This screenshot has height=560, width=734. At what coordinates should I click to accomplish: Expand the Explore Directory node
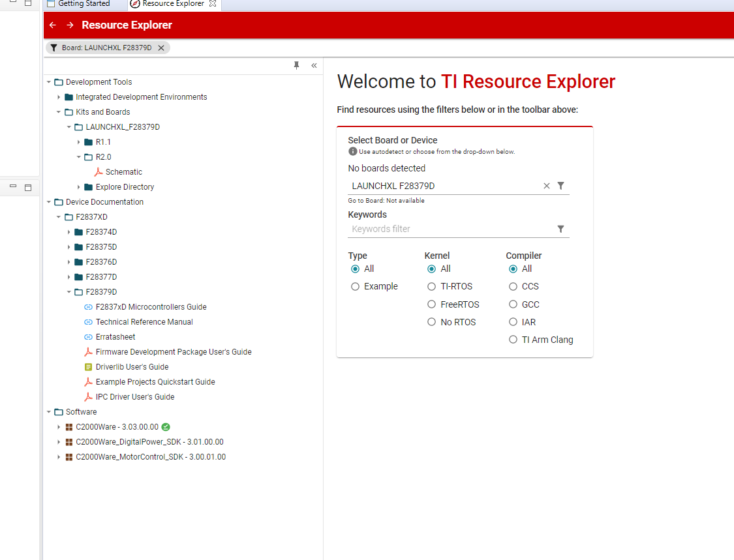[79, 186]
